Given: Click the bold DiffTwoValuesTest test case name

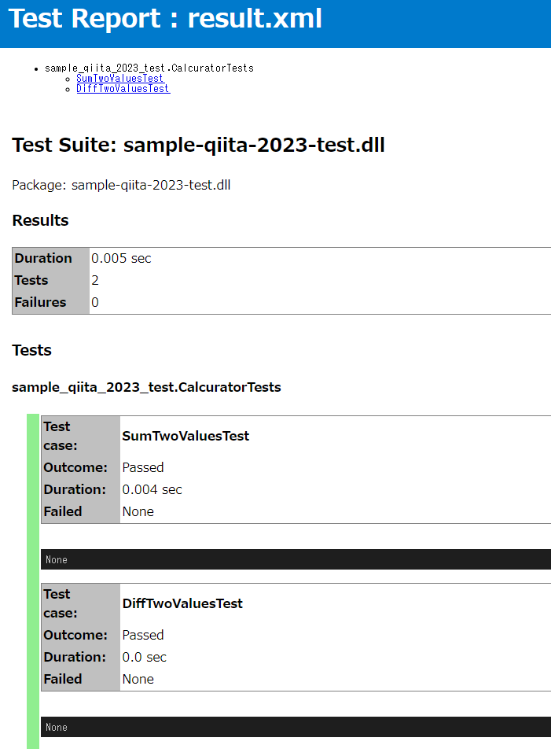Looking at the screenshot, I should [182, 603].
